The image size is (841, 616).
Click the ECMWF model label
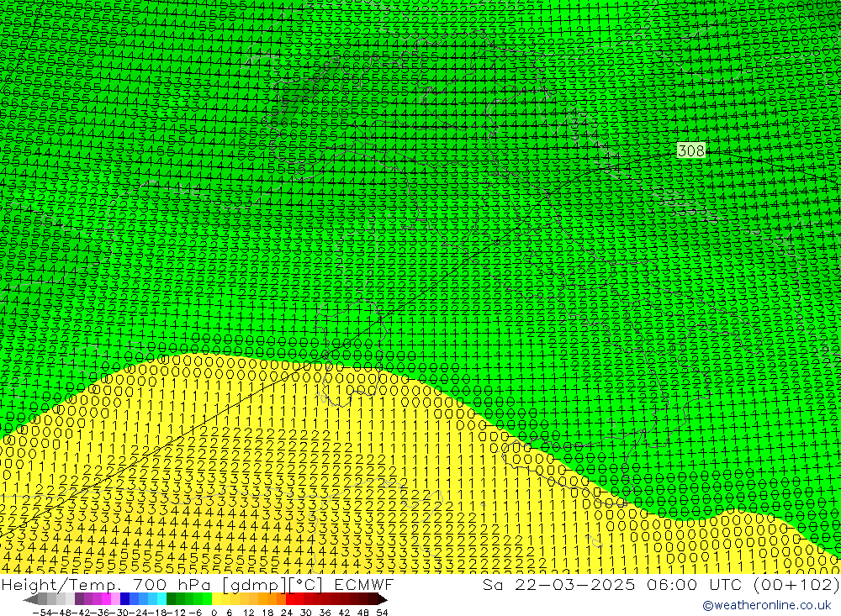point(363,585)
